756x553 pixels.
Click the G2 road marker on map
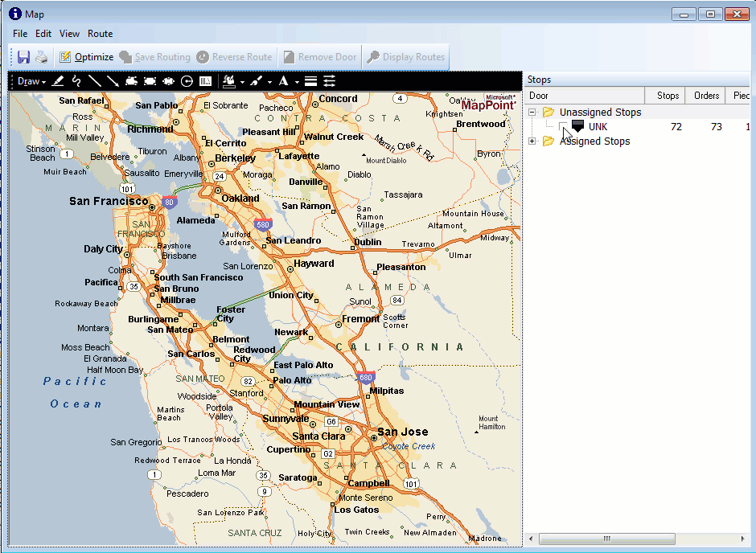click(328, 454)
